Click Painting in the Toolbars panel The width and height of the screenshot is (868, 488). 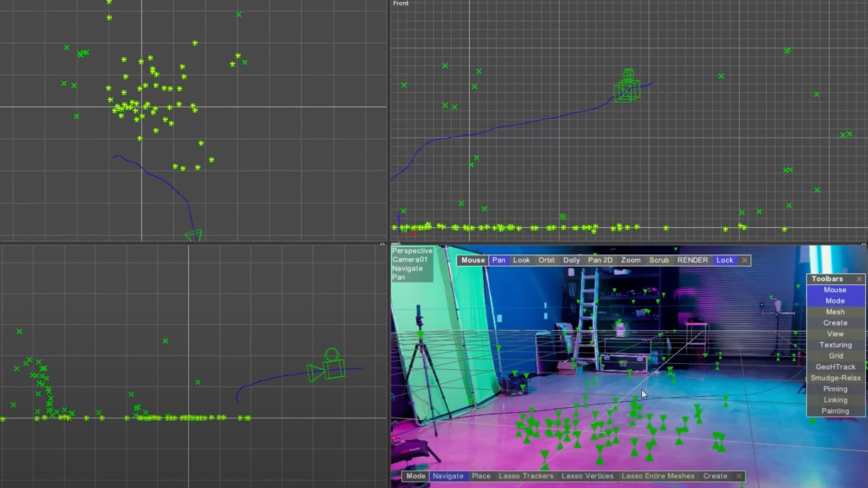pos(835,411)
